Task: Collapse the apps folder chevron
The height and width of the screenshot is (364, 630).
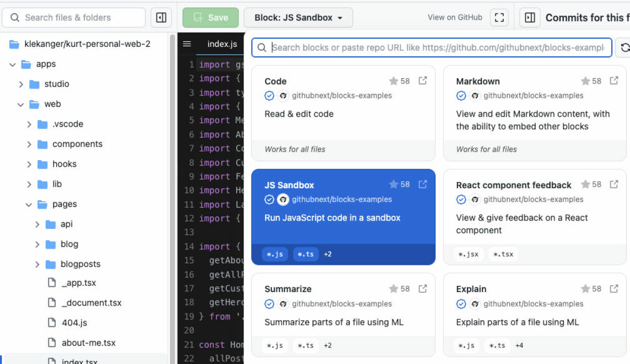Action: click(x=13, y=65)
